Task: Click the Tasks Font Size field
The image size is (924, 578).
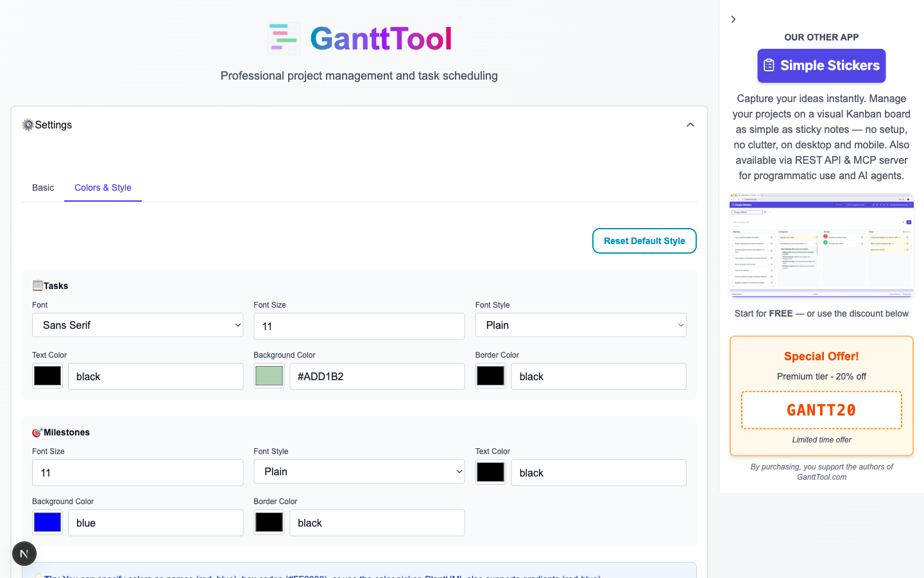Action: click(x=359, y=326)
